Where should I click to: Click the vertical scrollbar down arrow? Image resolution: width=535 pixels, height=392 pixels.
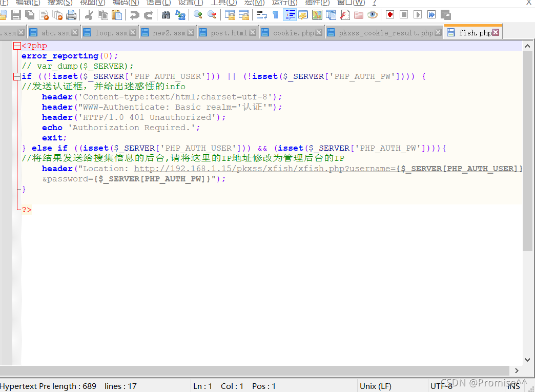click(x=527, y=360)
